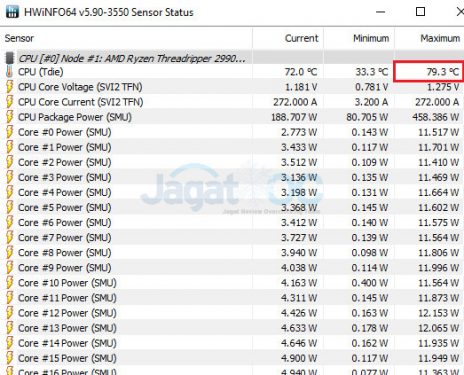Click lightning icon beside Core #9 Power
The width and height of the screenshot is (464, 375).
click(x=10, y=268)
